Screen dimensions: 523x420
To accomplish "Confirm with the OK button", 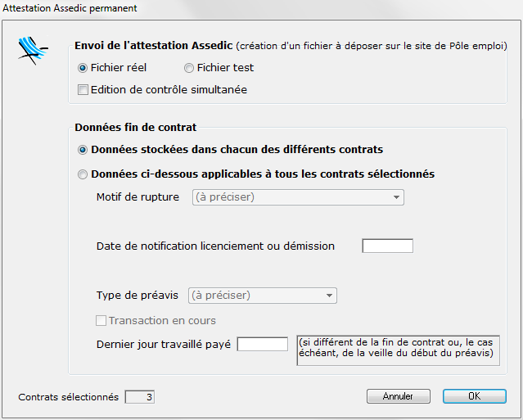I will [x=475, y=396].
